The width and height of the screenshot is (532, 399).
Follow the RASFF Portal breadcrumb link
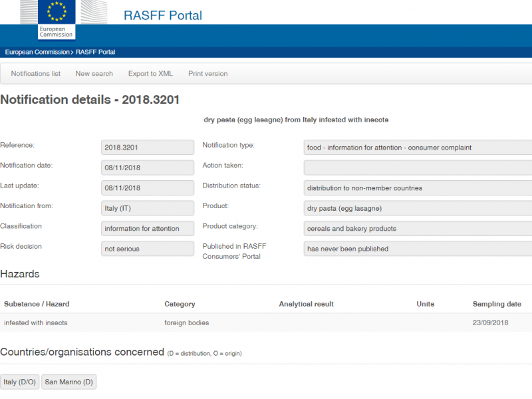coord(95,52)
